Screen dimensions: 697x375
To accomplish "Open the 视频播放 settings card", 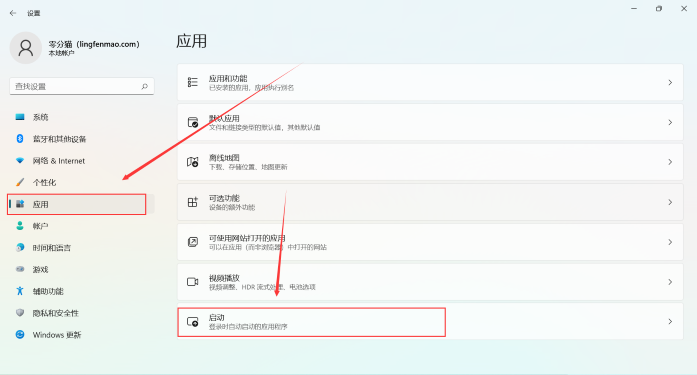I will click(x=430, y=282).
